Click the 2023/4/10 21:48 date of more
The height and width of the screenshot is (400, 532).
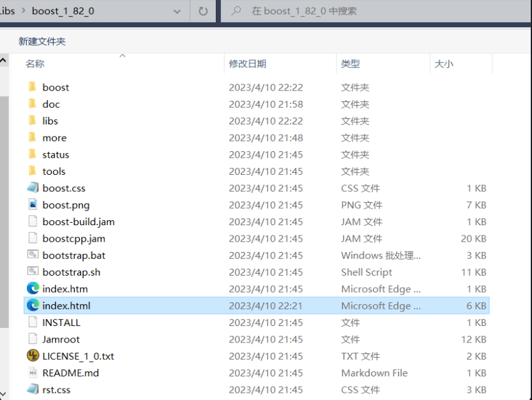[x=266, y=138]
